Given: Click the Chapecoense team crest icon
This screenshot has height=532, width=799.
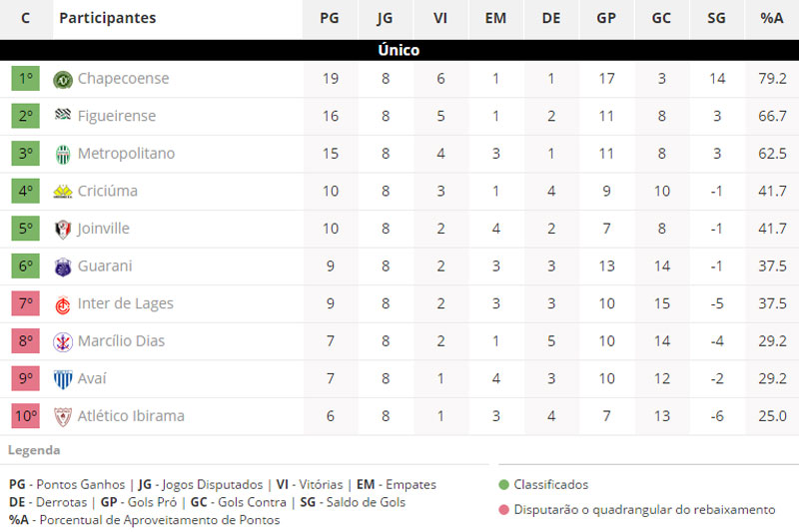Looking at the screenshot, I should 63,79.
